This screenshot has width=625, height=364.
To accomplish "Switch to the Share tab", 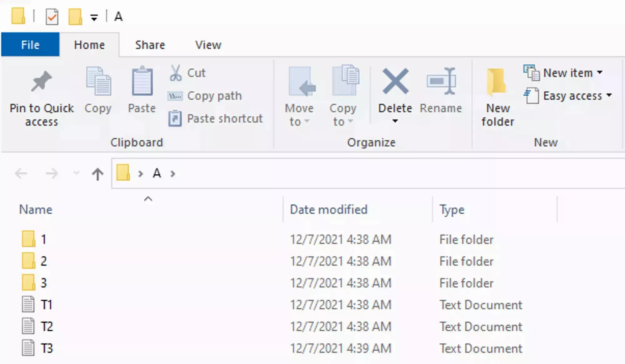I will click(150, 45).
